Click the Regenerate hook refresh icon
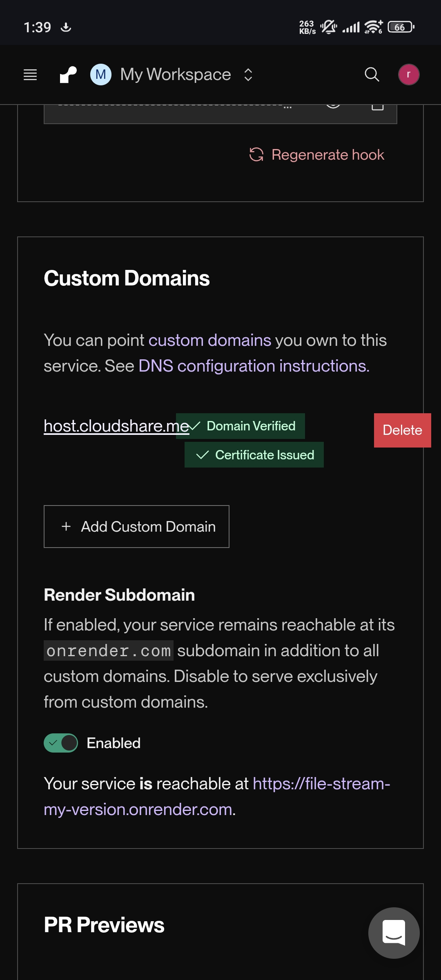 256,155
